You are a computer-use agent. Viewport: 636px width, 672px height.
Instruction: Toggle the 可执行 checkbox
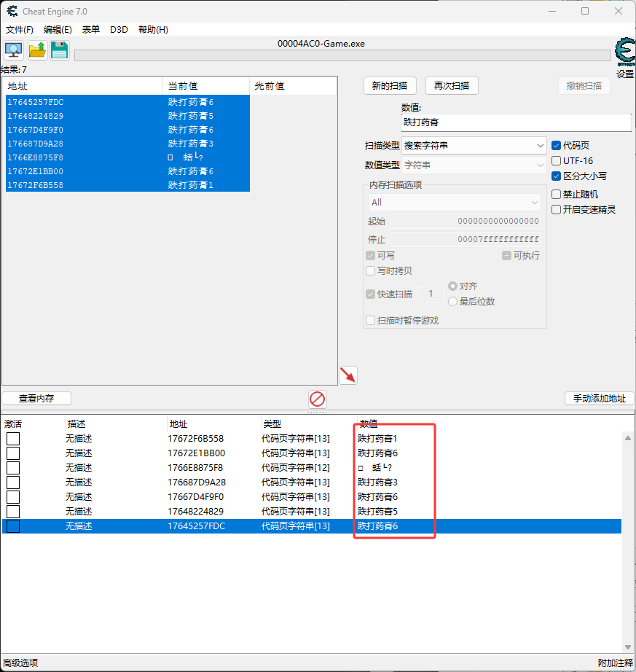click(x=506, y=256)
